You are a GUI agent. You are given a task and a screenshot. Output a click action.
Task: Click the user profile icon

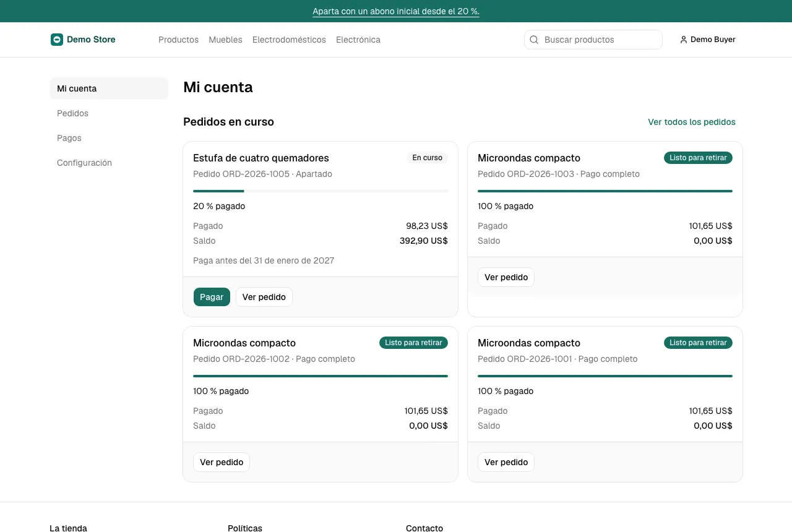[684, 40]
